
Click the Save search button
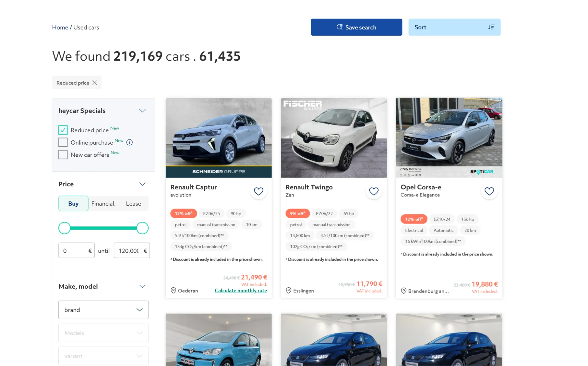click(x=356, y=27)
